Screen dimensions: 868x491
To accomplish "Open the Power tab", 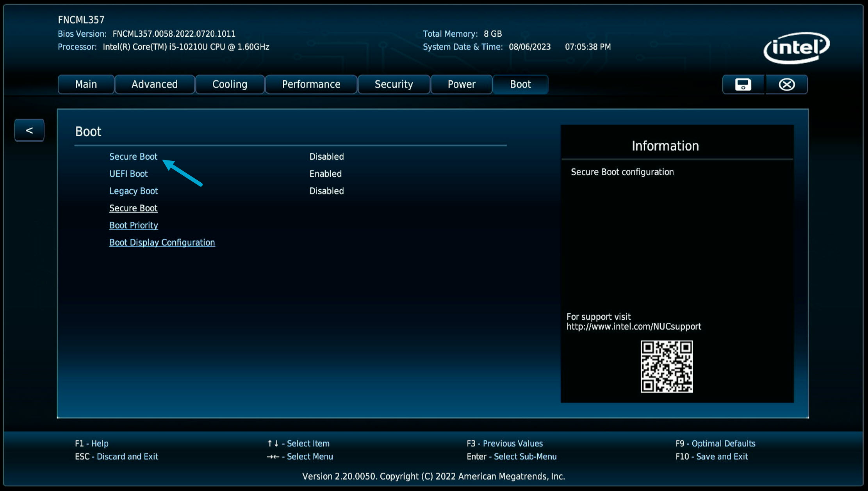I will click(x=461, y=84).
